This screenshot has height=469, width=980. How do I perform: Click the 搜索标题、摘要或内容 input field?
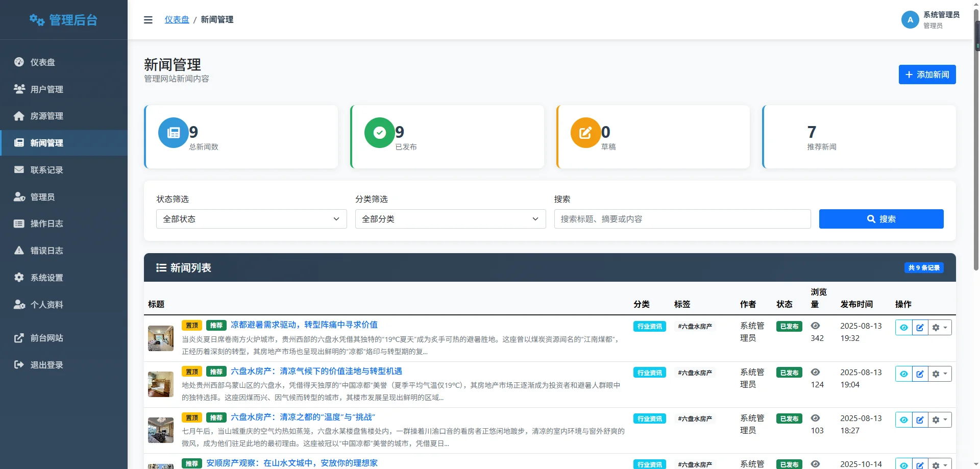(682, 218)
